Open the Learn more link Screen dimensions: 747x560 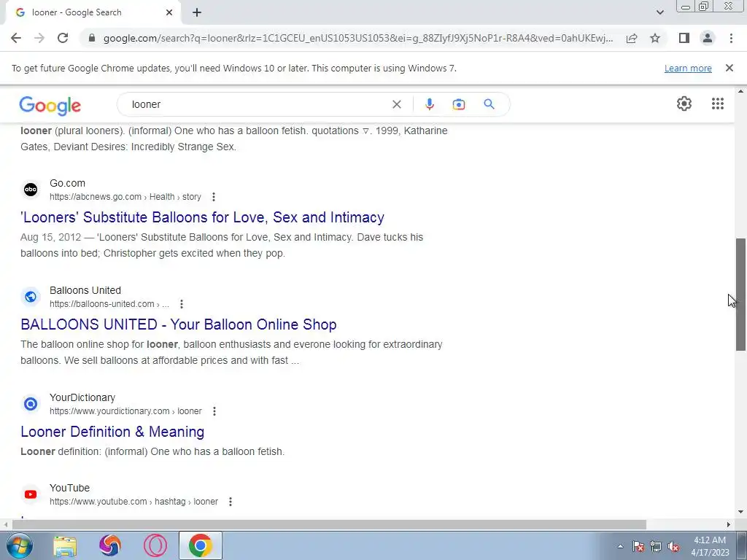point(688,68)
